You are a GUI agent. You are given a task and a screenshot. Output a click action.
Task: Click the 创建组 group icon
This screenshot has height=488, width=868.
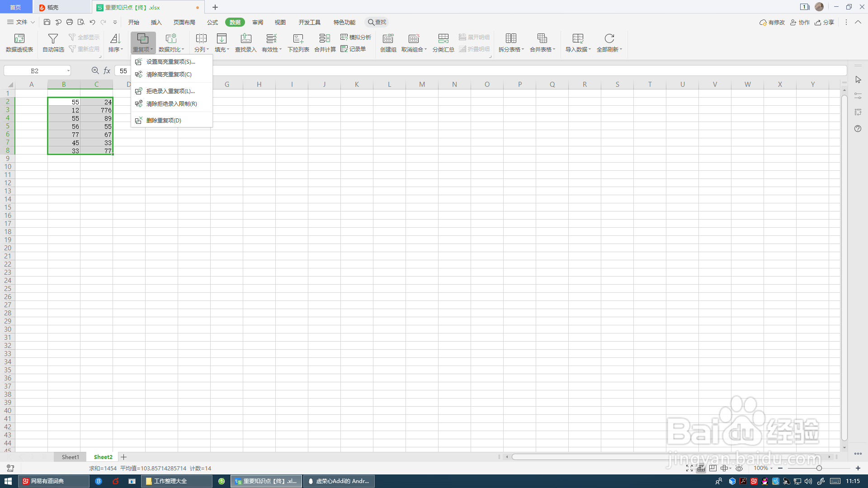388,39
